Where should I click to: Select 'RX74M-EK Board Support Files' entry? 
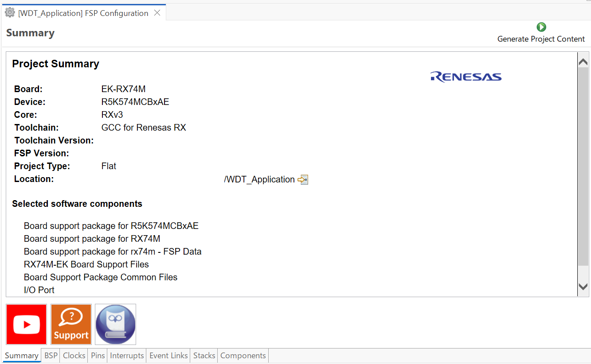[x=86, y=264]
